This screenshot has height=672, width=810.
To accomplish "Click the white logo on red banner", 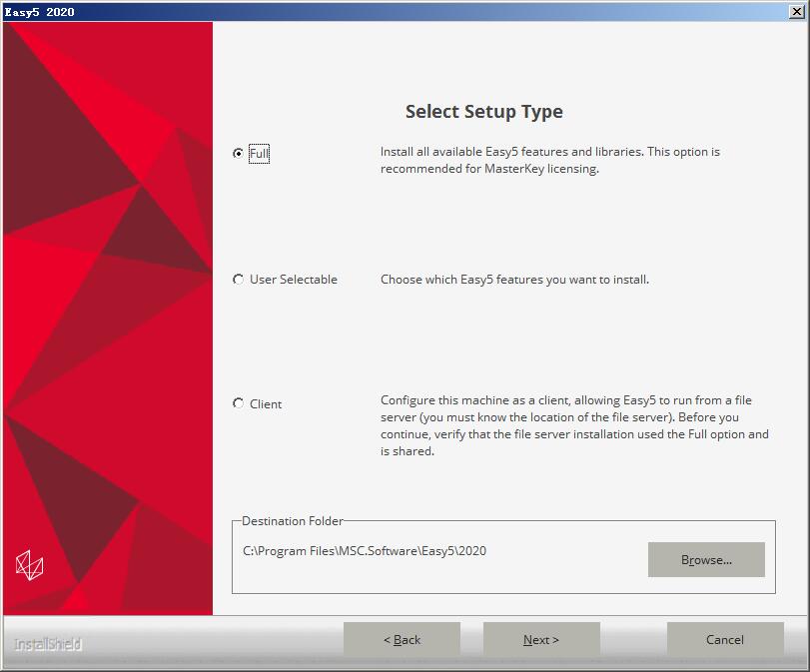I will pos(29,565).
